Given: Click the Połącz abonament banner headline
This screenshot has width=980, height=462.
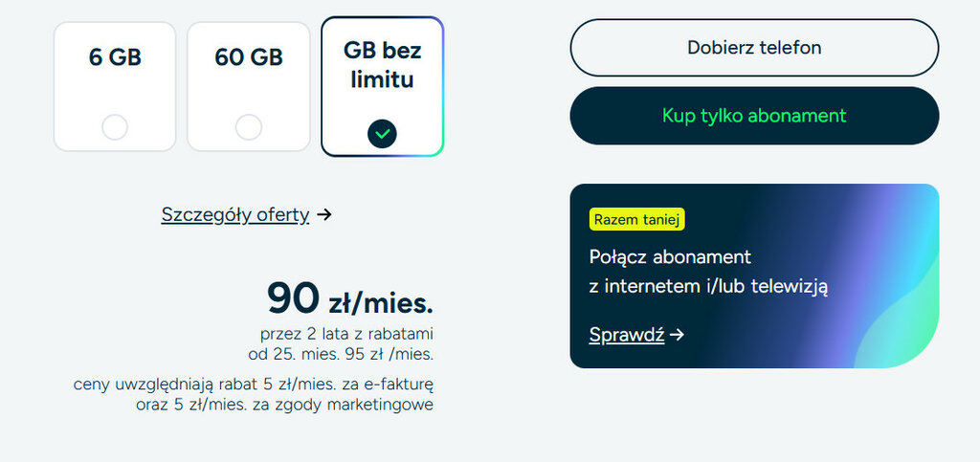Looking at the screenshot, I should coord(670,256).
